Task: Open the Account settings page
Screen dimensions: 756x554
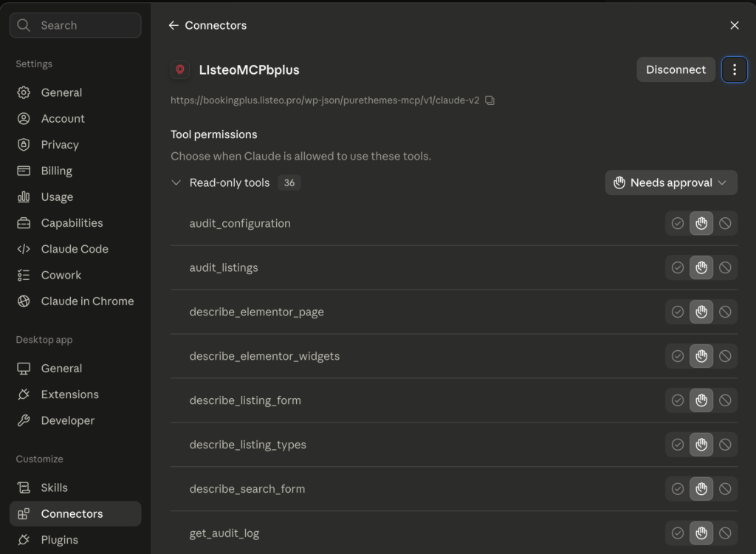Action: [75, 119]
